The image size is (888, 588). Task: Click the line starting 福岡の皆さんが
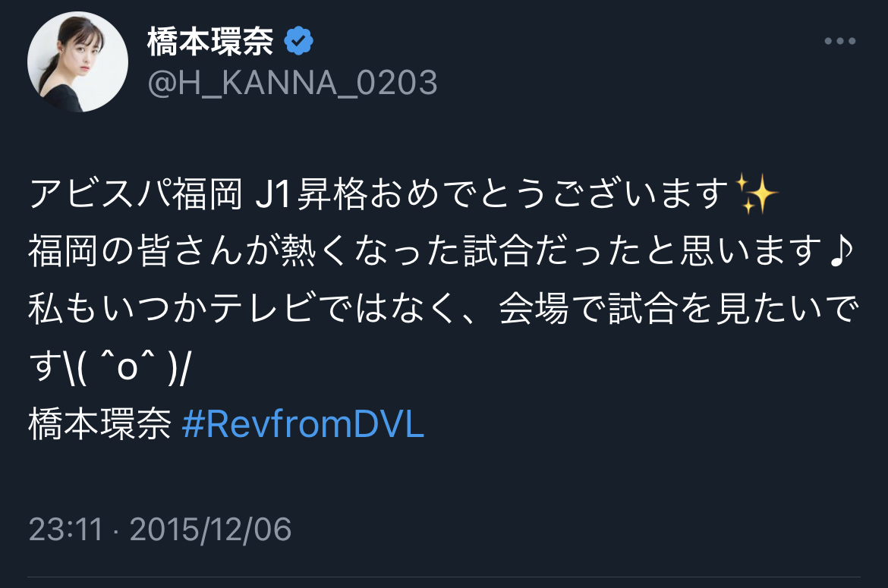tap(442, 251)
